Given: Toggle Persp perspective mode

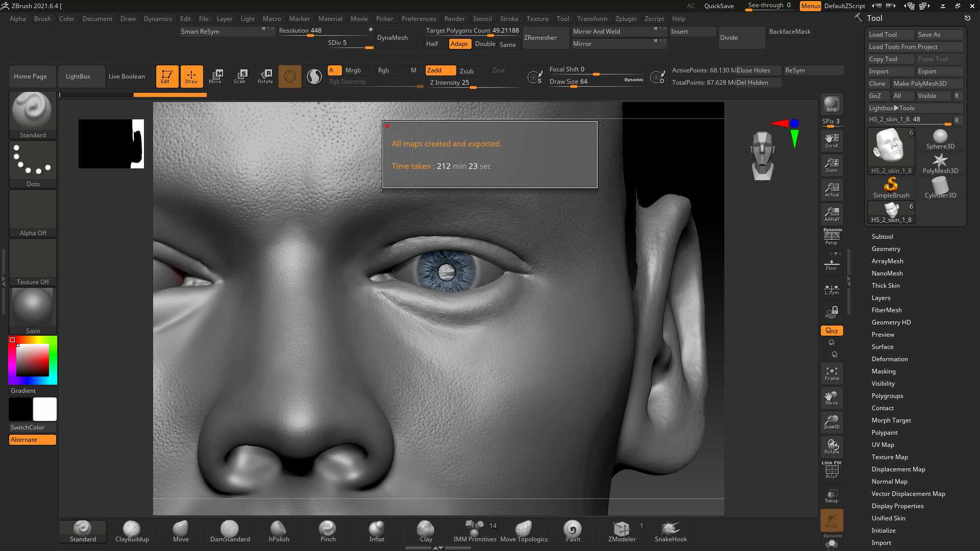Looking at the screenshot, I should point(831,237).
